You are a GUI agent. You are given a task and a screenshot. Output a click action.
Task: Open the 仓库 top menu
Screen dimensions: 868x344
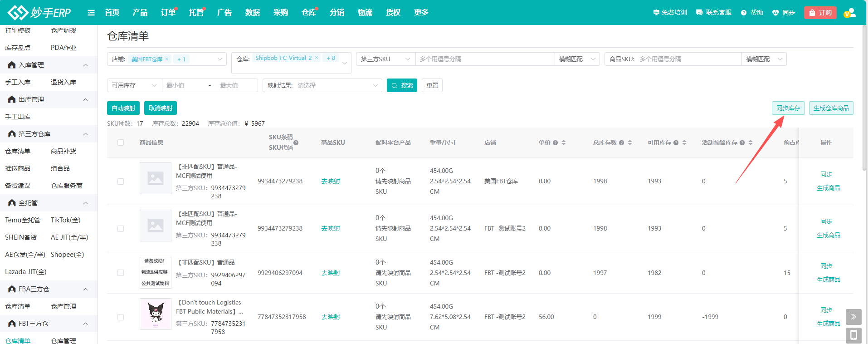[x=309, y=13]
